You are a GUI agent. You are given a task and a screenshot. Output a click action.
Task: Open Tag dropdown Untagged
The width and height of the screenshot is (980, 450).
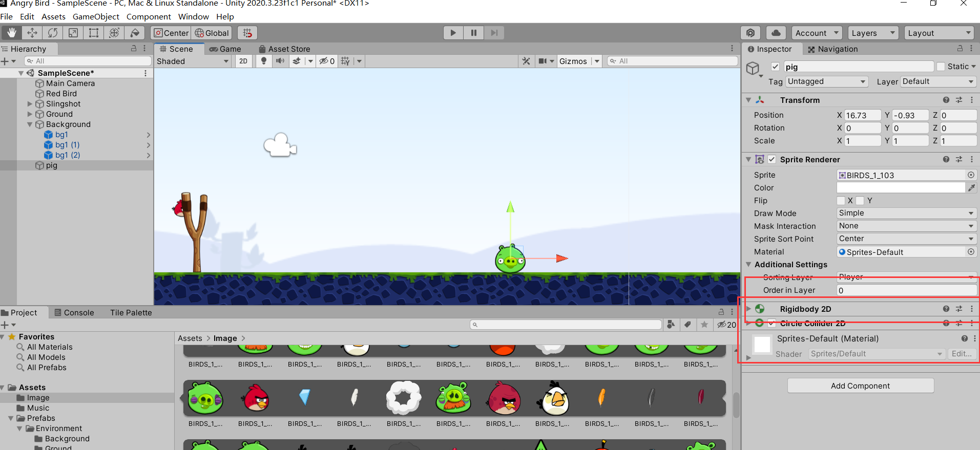pyautogui.click(x=826, y=81)
